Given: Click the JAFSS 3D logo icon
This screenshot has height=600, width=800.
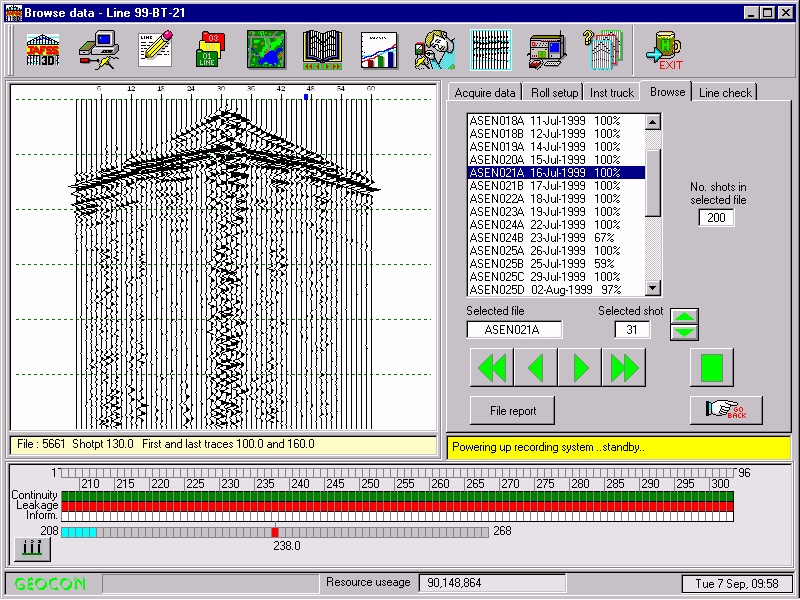Looking at the screenshot, I should (x=43, y=49).
